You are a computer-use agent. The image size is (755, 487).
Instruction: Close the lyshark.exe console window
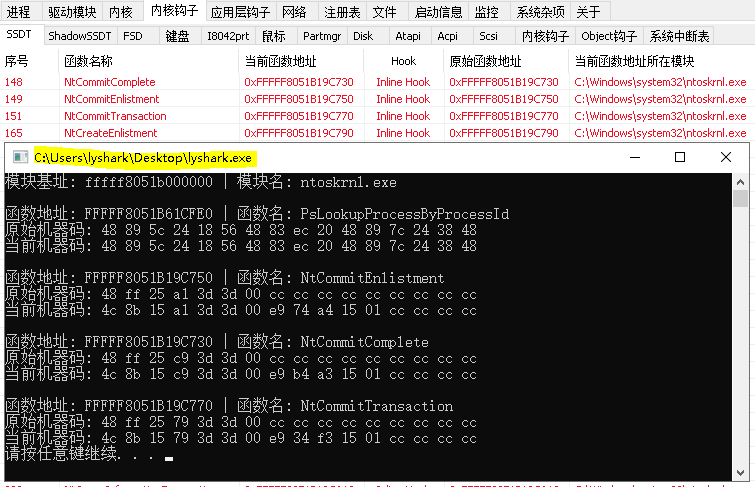726,157
